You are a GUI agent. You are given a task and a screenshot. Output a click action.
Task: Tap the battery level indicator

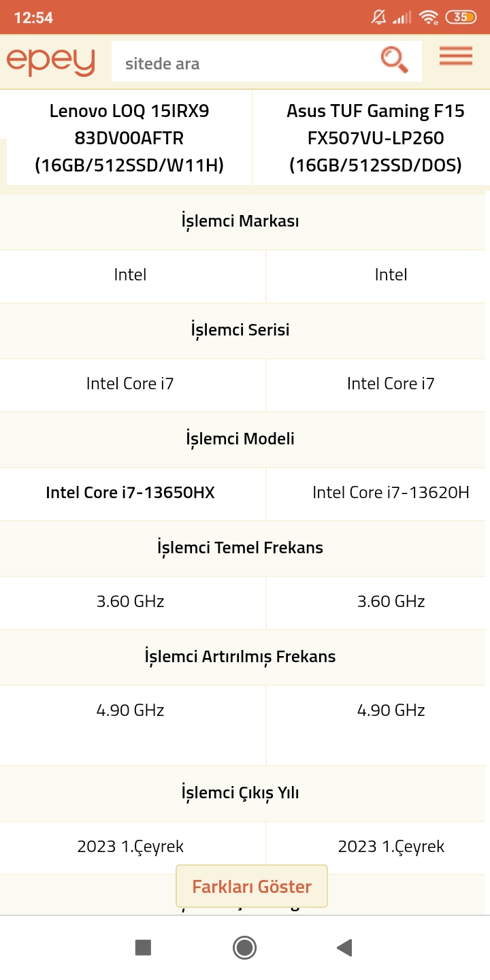coord(461,18)
